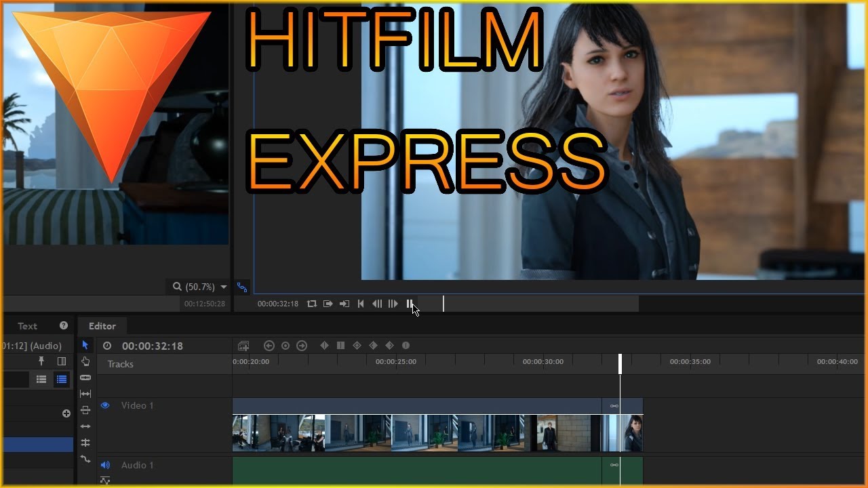Hide the Video 1 track

click(105, 405)
